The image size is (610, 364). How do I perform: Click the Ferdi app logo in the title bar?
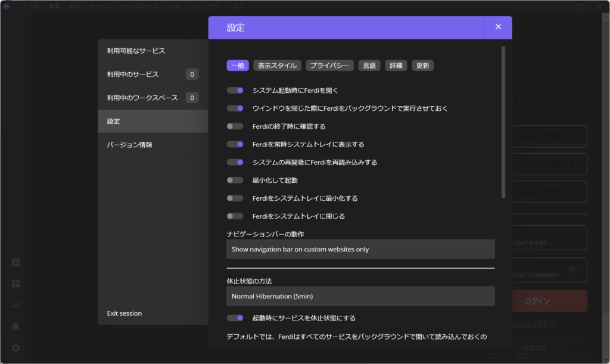[6, 6]
